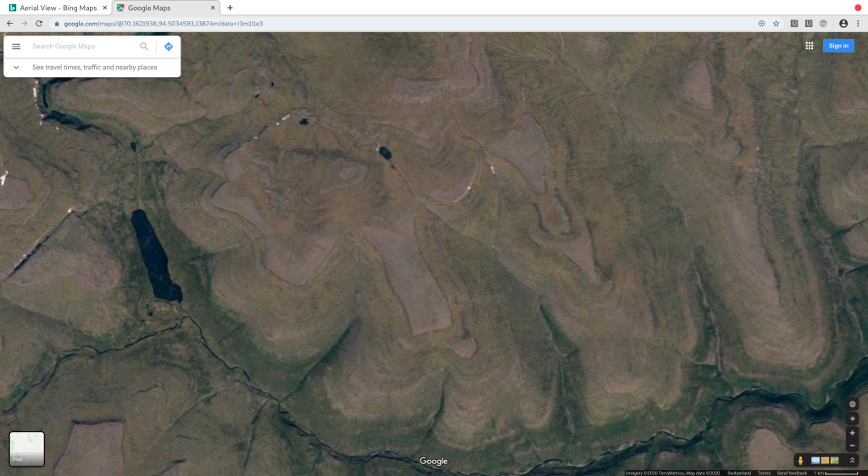Screen dimensions: 868x476
Task: Show your location button
Action: (x=853, y=418)
